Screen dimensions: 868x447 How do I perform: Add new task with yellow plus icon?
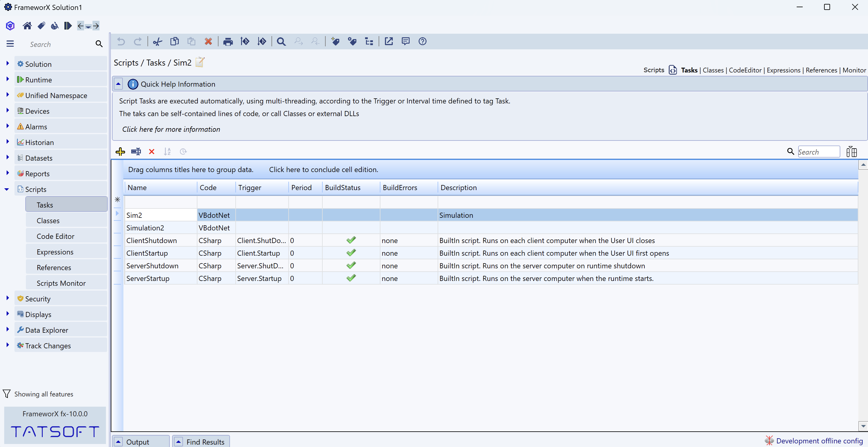[120, 152]
